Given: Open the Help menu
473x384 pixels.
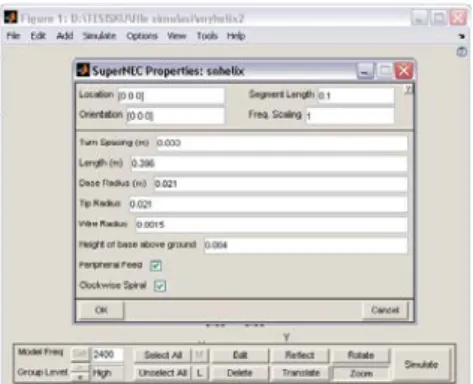Looking at the screenshot, I should click(x=236, y=36).
